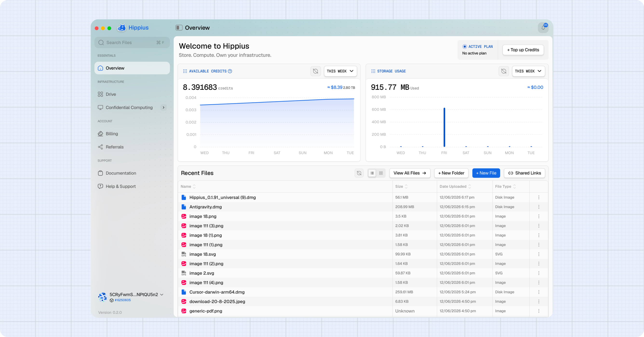Click the account avatar identicon

(x=102, y=297)
